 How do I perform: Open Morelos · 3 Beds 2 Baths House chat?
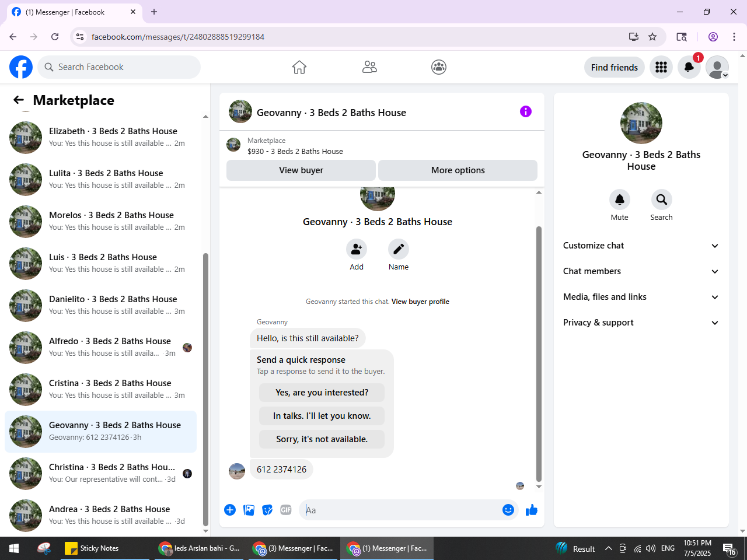(x=100, y=222)
